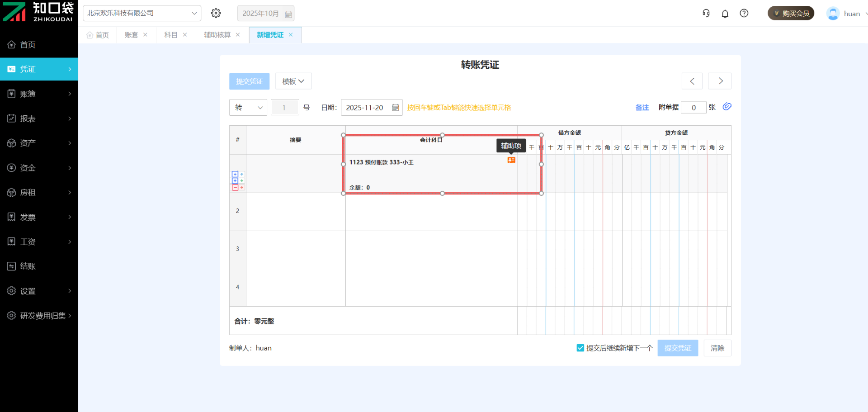Click the 附单据 attachment count field
Viewport: 868px width, 412px height.
(x=693, y=108)
